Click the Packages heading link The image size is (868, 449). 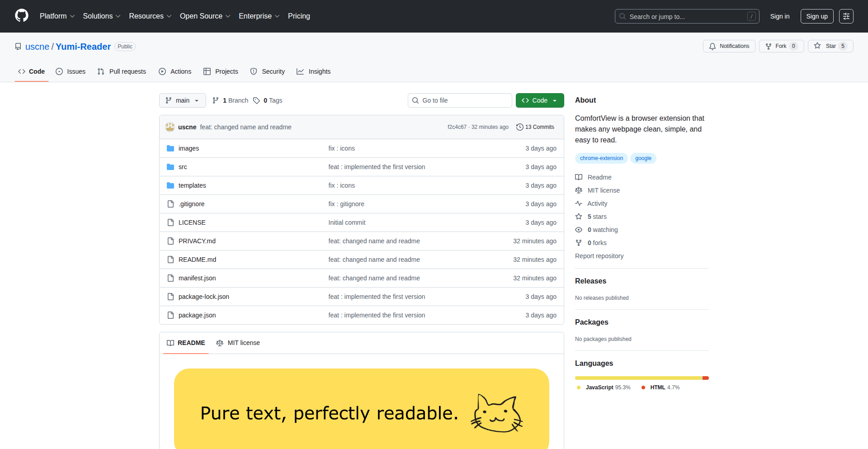coord(591,322)
